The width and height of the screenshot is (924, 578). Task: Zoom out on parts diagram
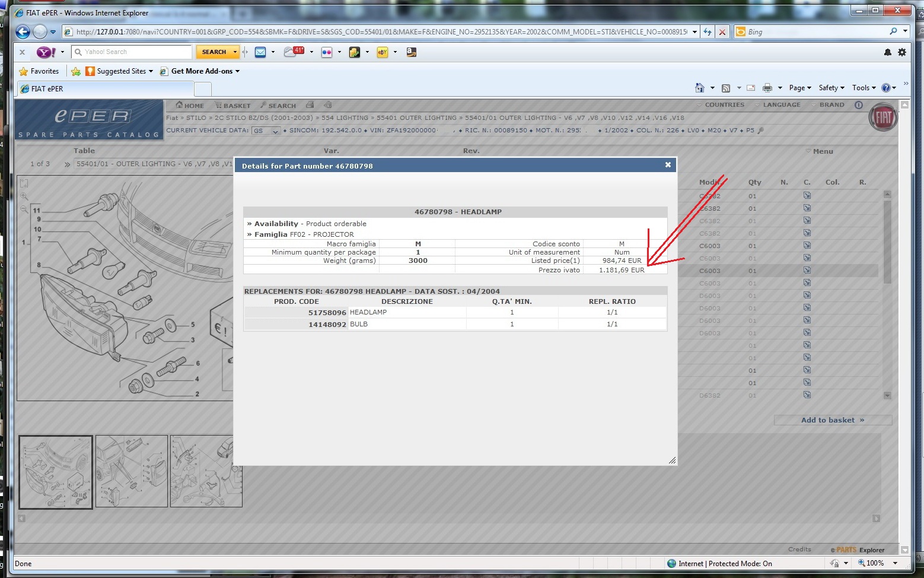[24, 209]
